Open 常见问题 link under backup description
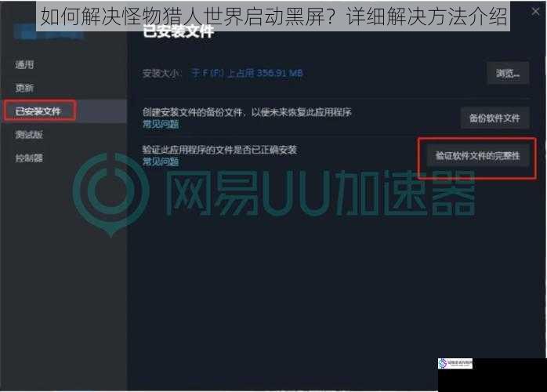 tap(161, 124)
